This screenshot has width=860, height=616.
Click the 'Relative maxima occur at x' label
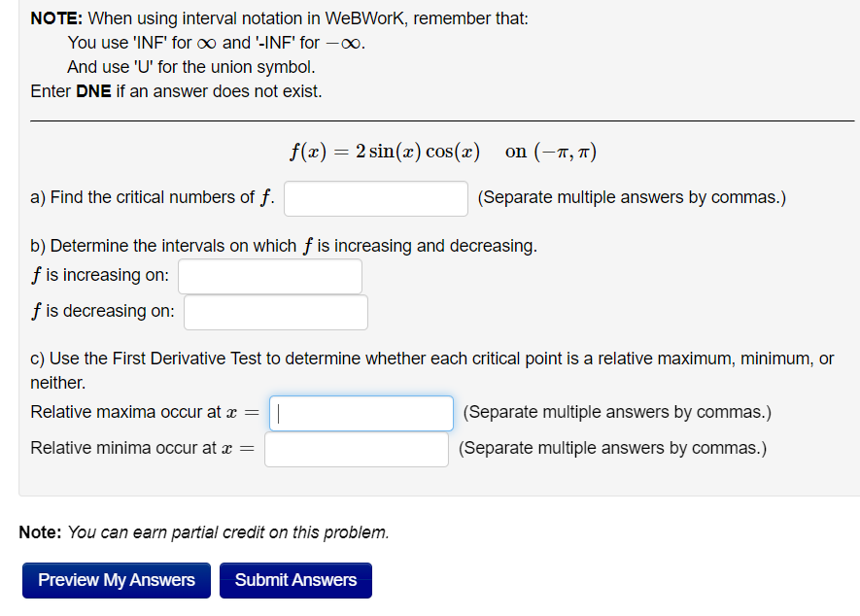pos(146,411)
